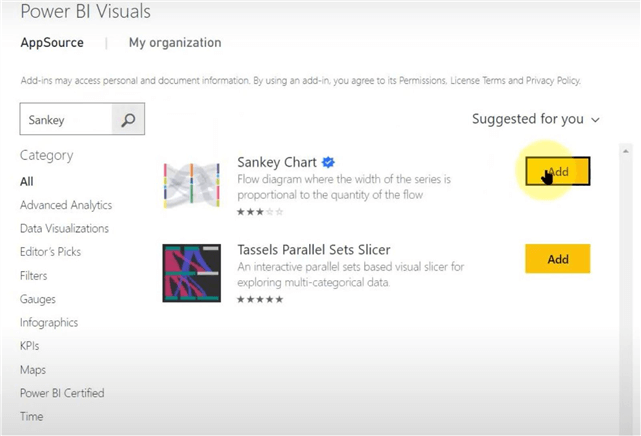Image resolution: width=641 pixels, height=436 pixels.
Task: Click results list scrollbar up arrow
Action: 626,152
